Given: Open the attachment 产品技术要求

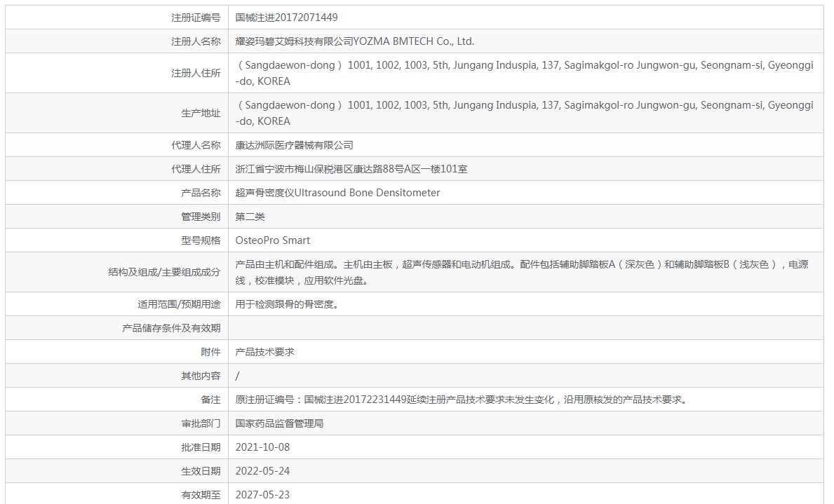Looking at the screenshot, I should (x=265, y=352).
